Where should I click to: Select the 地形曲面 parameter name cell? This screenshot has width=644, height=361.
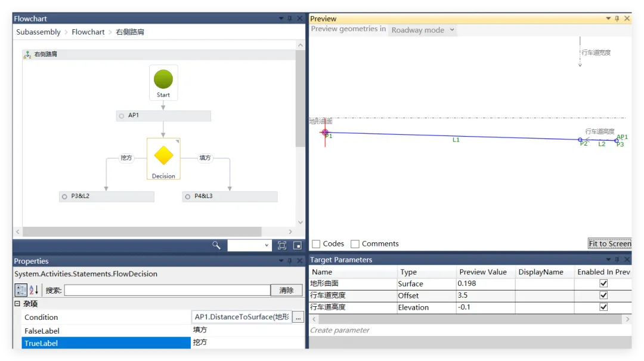tap(353, 283)
